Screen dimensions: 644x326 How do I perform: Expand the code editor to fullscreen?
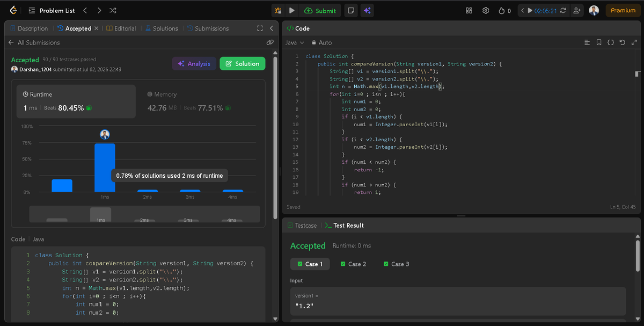[634, 42]
